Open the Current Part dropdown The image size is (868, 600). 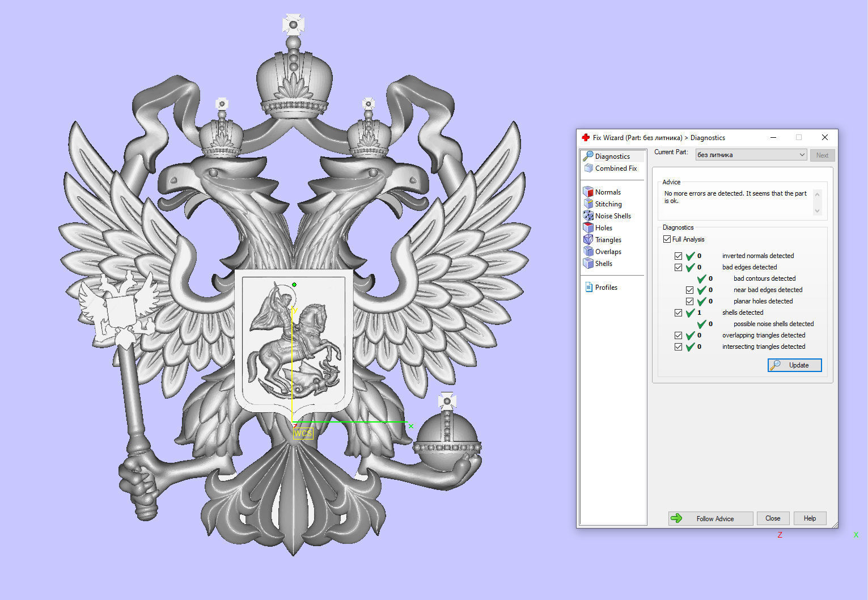(x=751, y=155)
